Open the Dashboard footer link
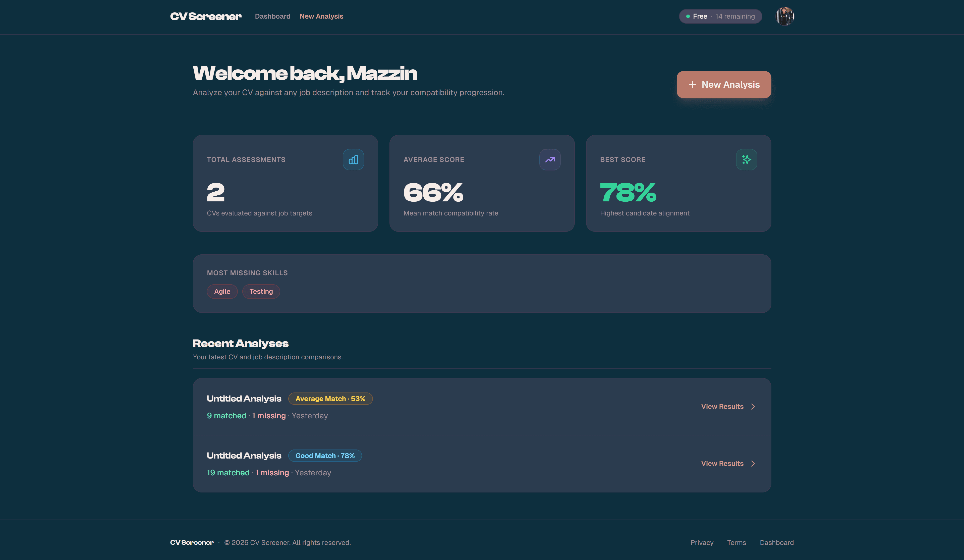 pos(777,543)
